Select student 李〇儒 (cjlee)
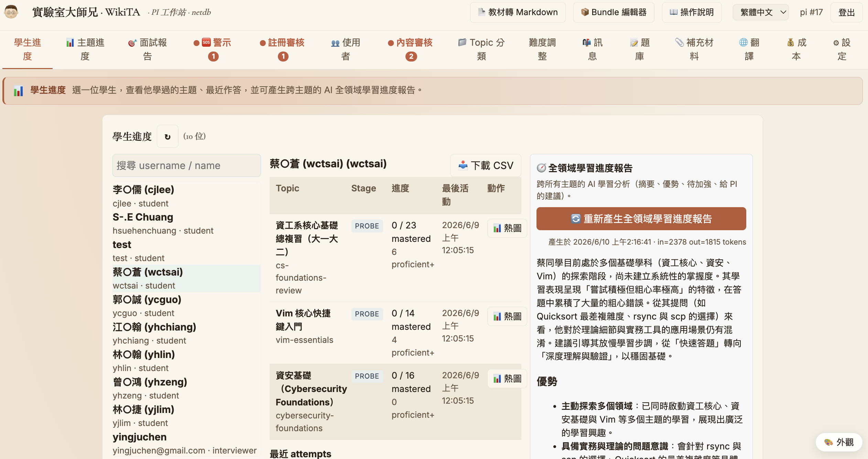Screen dimensions: 868x459 click(187, 196)
